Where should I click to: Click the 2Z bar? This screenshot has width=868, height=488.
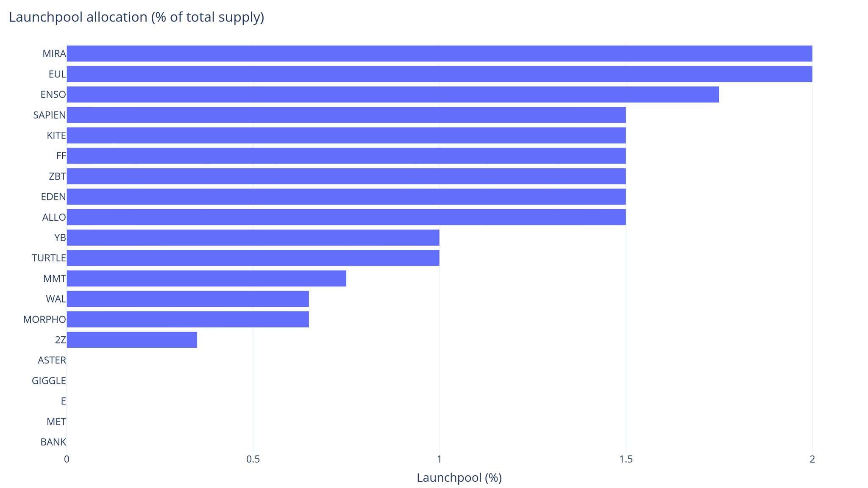pos(131,340)
